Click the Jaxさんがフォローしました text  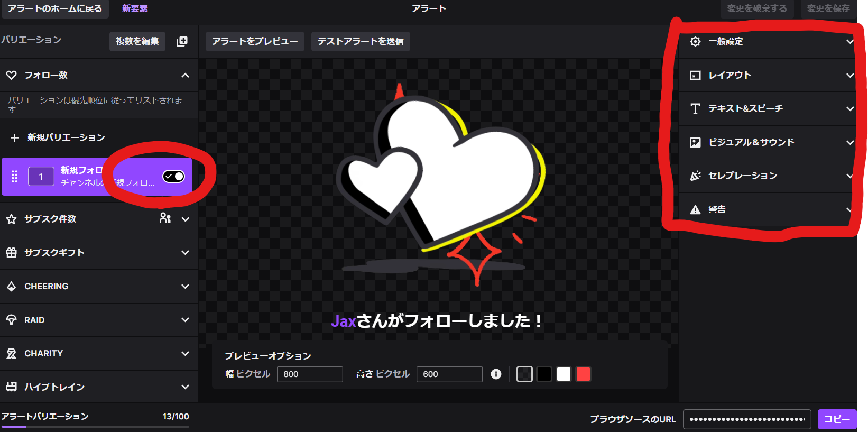point(436,320)
